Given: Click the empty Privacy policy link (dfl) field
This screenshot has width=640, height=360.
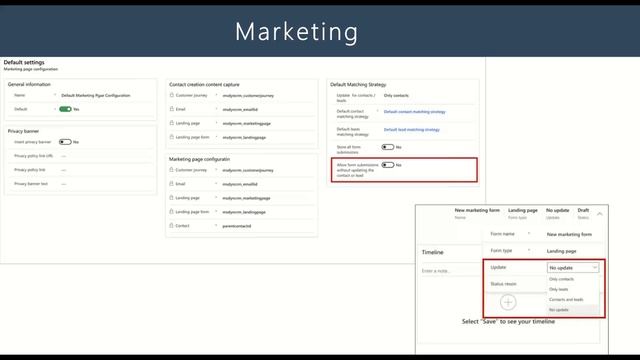Looking at the screenshot, I should pos(64,156).
